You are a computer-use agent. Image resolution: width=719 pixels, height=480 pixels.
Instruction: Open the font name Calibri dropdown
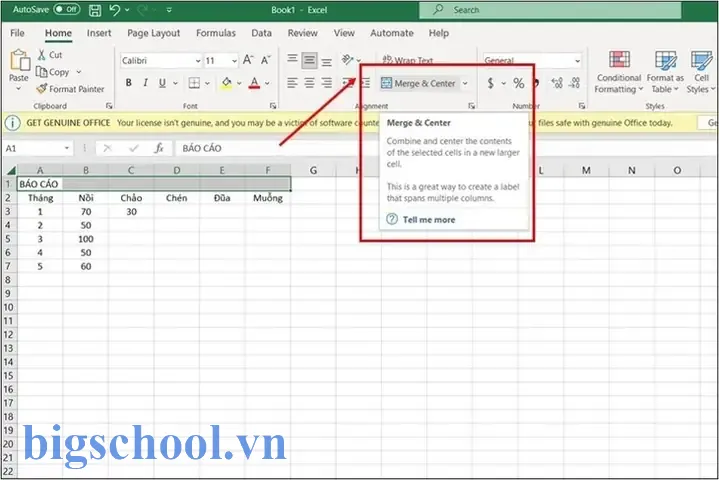click(198, 61)
